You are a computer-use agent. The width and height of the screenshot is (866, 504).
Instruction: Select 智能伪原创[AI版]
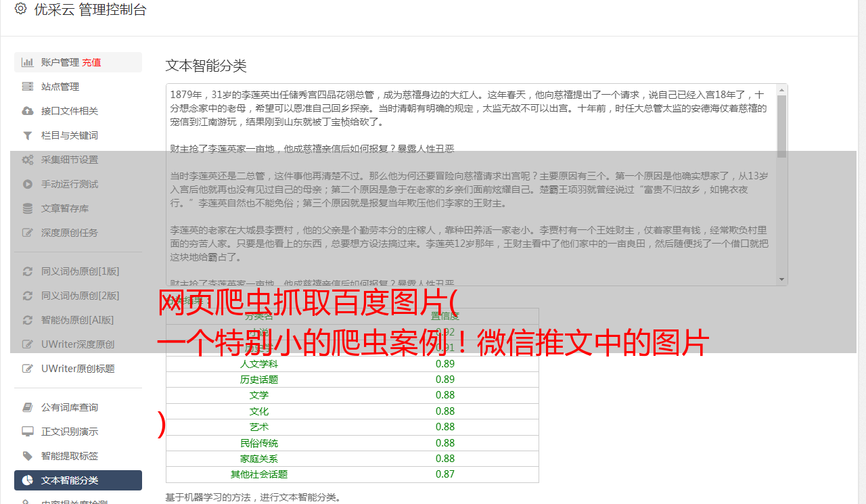pos(78,320)
